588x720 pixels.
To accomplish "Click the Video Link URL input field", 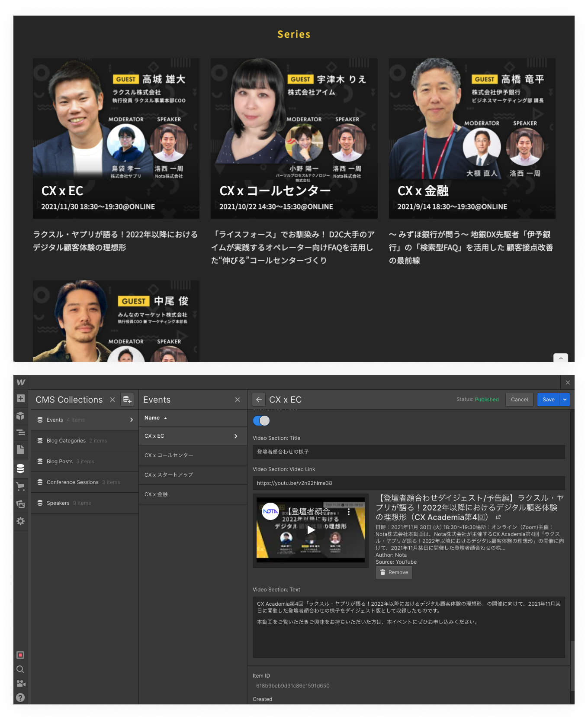I will pos(408,483).
